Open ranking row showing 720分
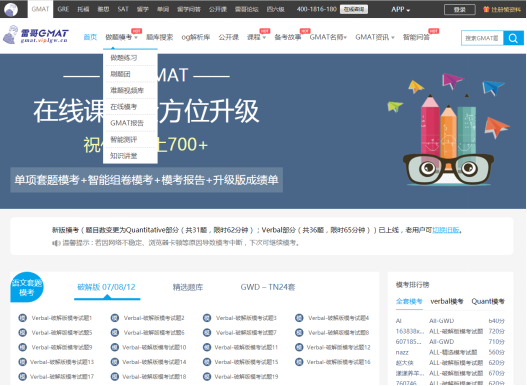The width and height of the screenshot is (527, 386). (450, 331)
